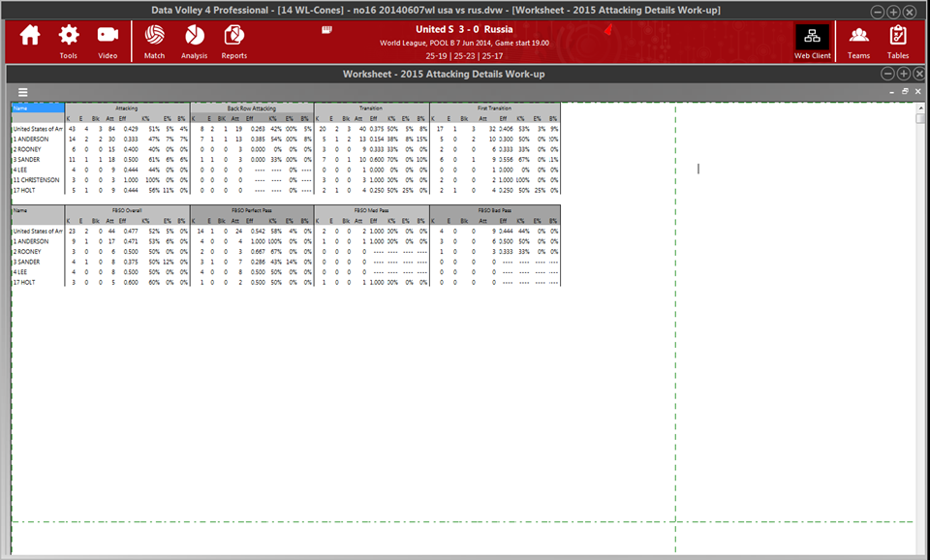Restore the inner worksheet document window
Screen dimensions: 930x560
tap(905, 91)
